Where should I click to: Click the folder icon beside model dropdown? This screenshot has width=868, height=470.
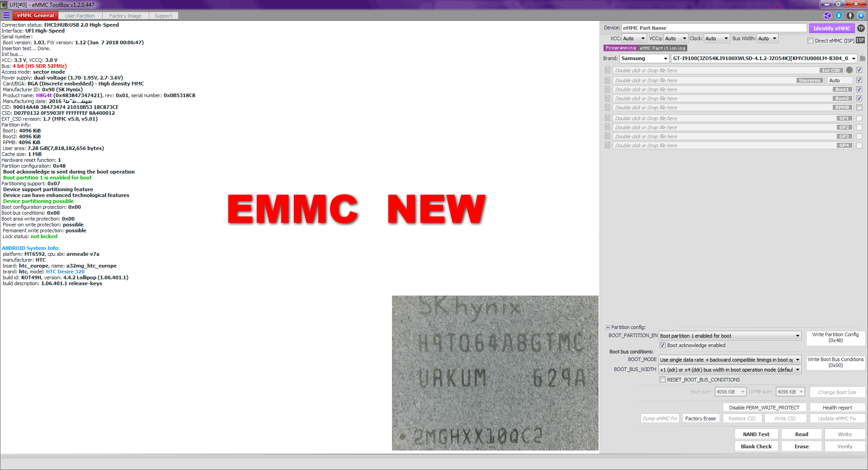862,58
